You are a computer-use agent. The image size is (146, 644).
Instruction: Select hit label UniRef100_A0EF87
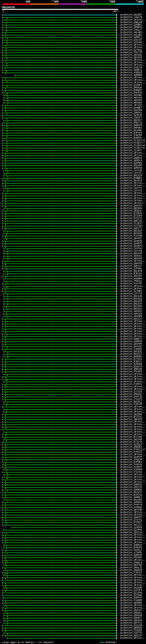point(131,598)
